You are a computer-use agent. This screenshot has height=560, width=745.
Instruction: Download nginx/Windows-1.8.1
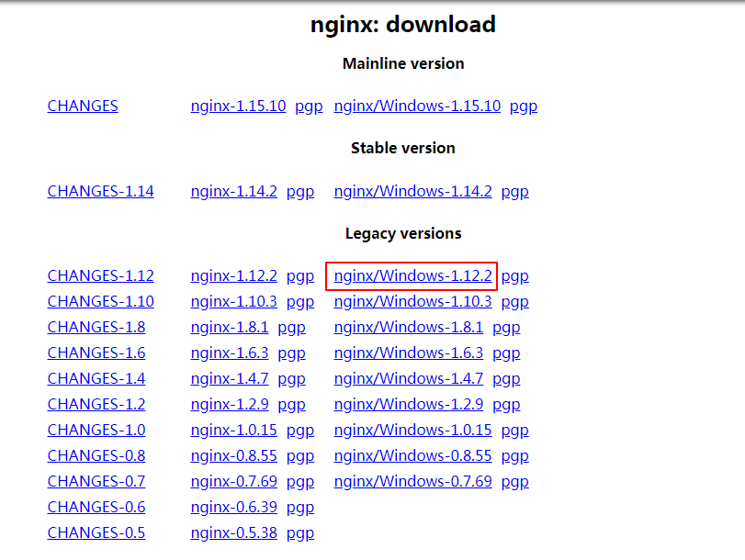tap(409, 327)
